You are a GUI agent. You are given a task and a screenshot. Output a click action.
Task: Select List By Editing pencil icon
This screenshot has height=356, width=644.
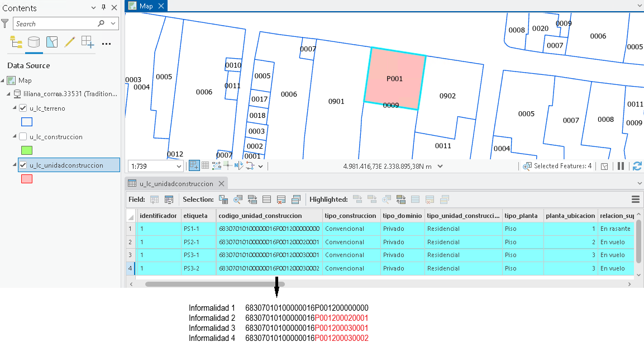point(69,42)
